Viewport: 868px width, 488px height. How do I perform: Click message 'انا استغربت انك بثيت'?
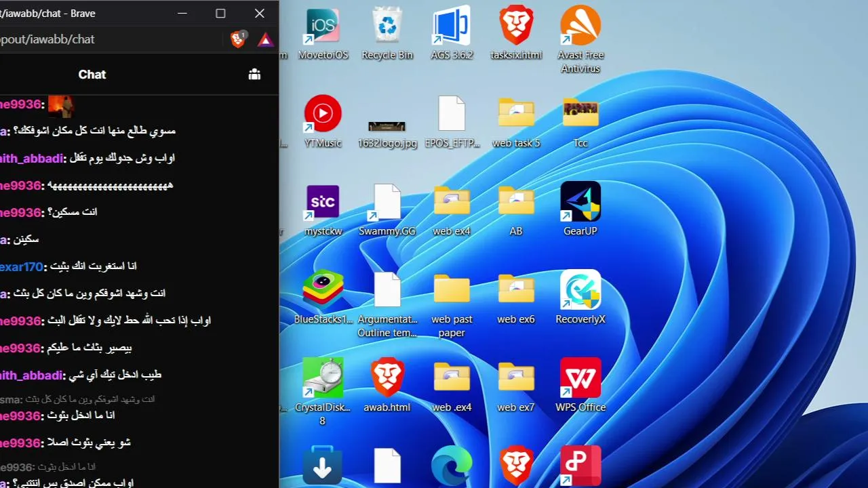coord(94,266)
